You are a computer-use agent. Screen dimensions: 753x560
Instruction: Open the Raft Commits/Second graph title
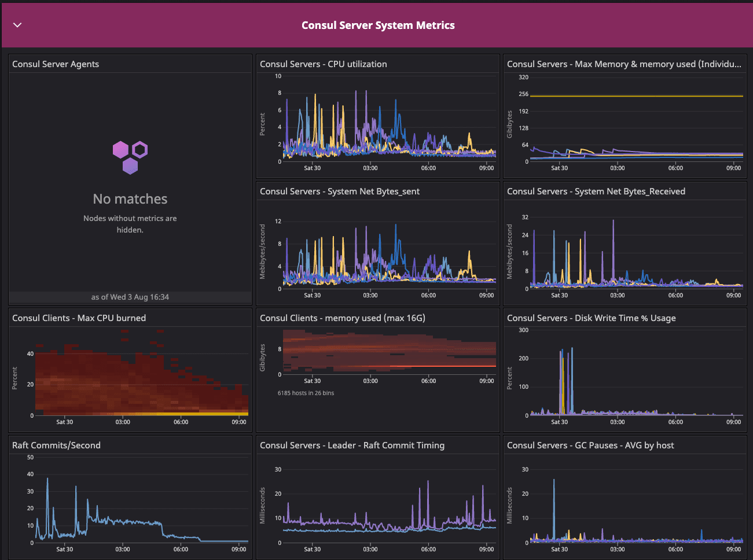(x=56, y=445)
